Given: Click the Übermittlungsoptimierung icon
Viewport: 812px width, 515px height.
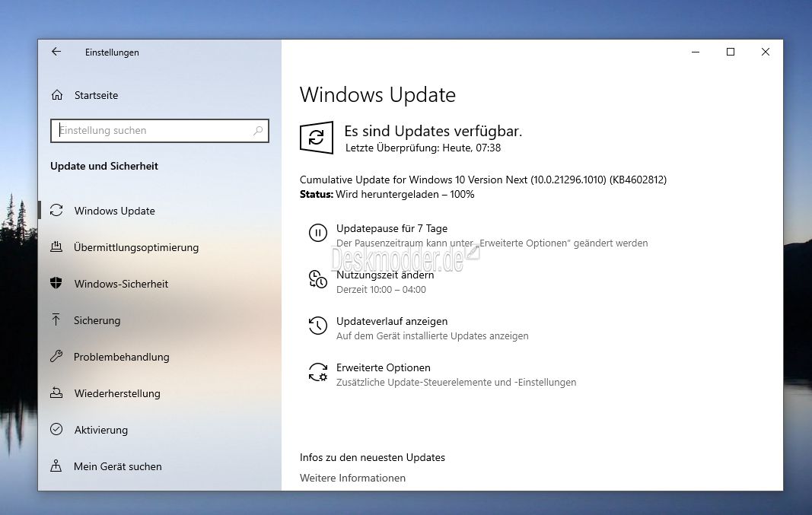Looking at the screenshot, I should coord(56,247).
